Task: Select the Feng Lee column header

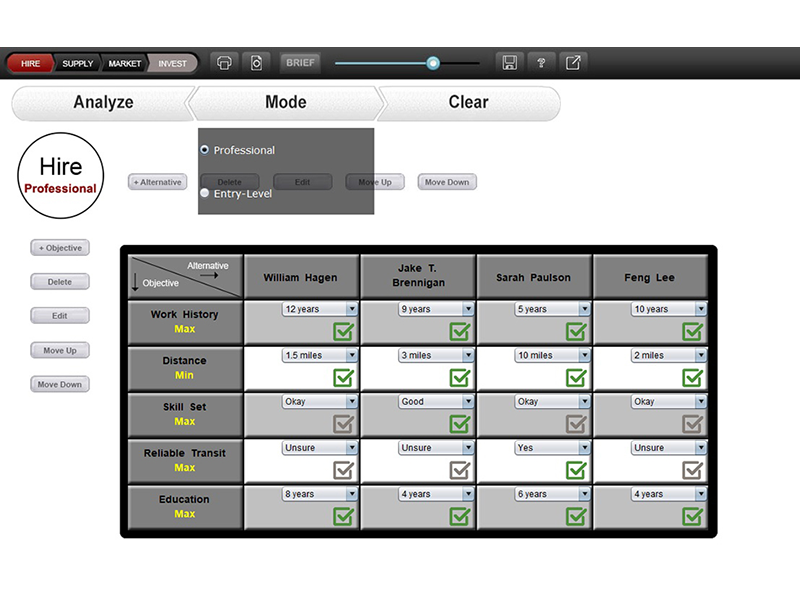Action: tap(650, 277)
